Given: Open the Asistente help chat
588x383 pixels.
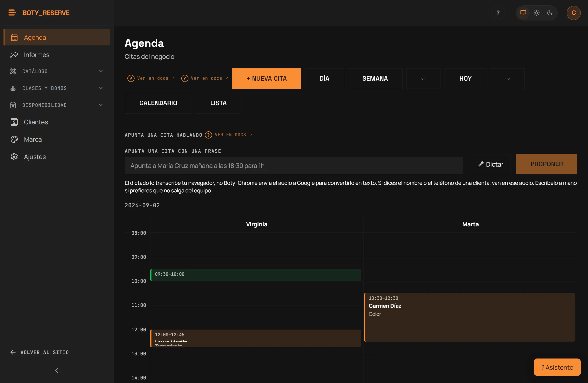Looking at the screenshot, I should [x=557, y=367].
